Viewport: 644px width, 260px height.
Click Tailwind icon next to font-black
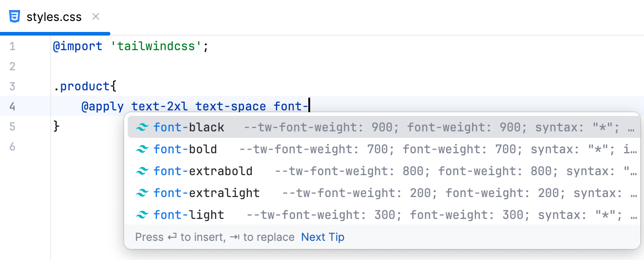click(x=142, y=127)
